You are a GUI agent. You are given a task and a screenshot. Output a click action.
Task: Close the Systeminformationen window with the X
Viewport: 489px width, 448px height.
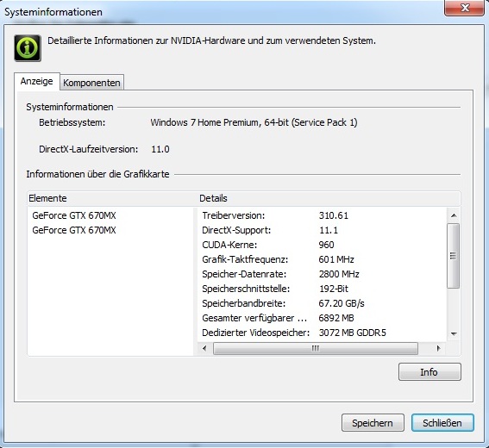464,8
